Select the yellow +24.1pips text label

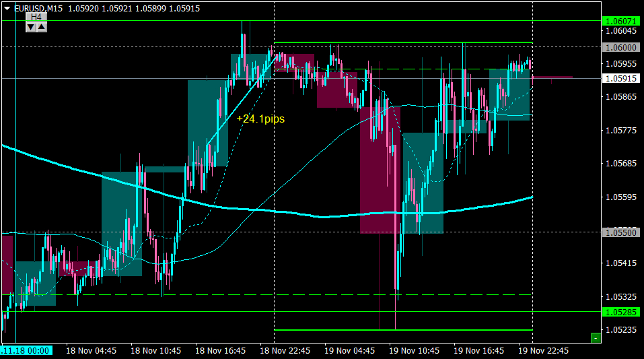pyautogui.click(x=260, y=119)
